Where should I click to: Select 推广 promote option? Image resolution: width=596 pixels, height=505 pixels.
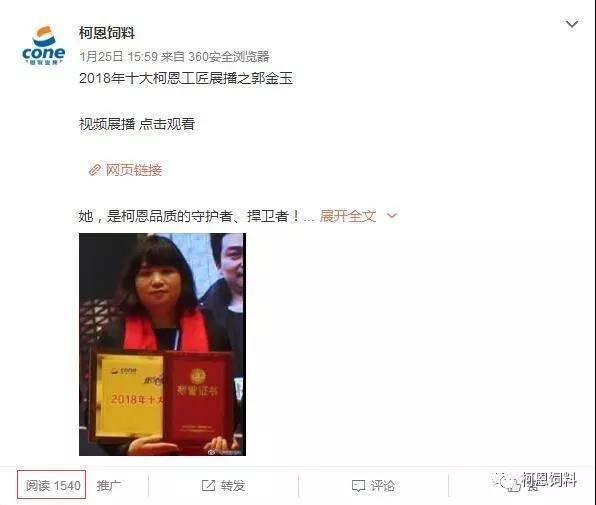point(108,485)
